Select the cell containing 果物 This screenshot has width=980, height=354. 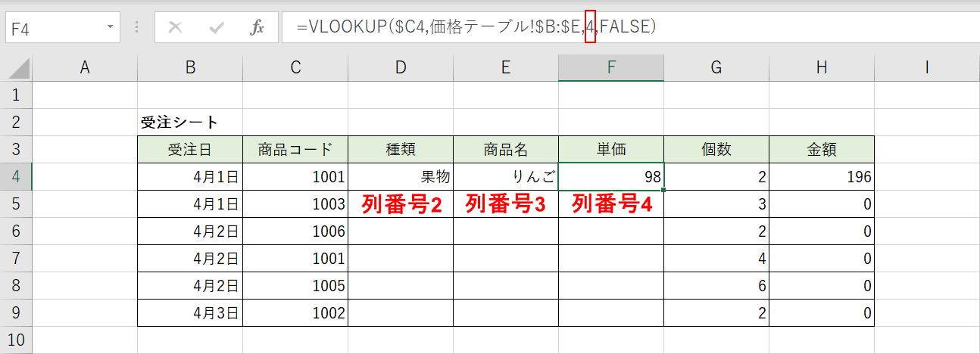point(401,177)
